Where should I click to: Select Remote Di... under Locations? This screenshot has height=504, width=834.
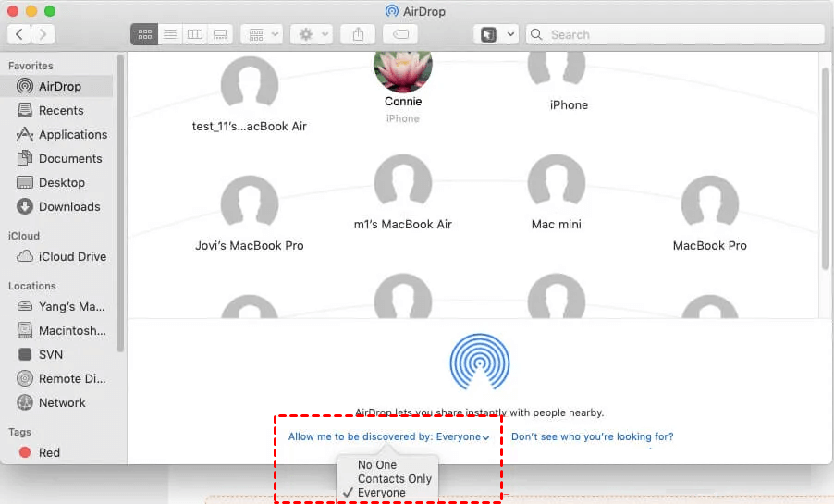click(x=56, y=378)
